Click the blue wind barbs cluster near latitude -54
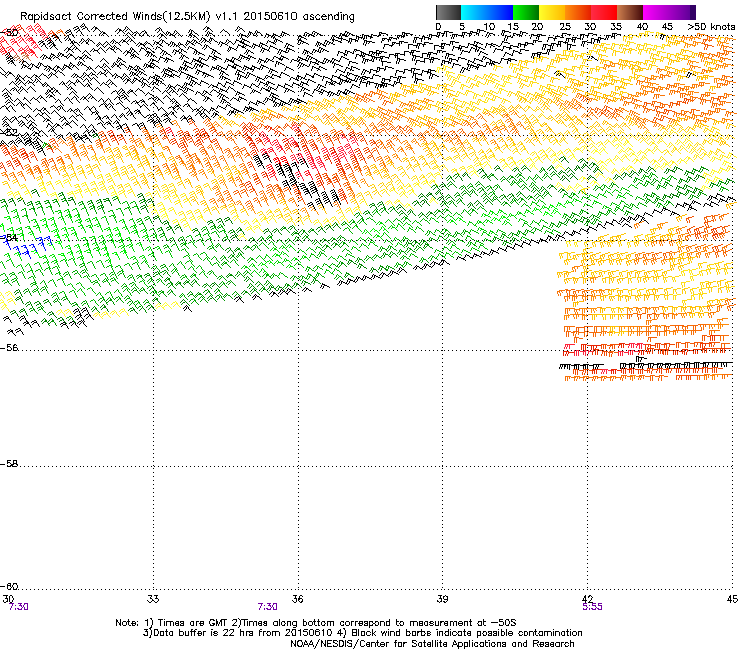The width and height of the screenshot is (740, 650). pyautogui.click(x=27, y=245)
